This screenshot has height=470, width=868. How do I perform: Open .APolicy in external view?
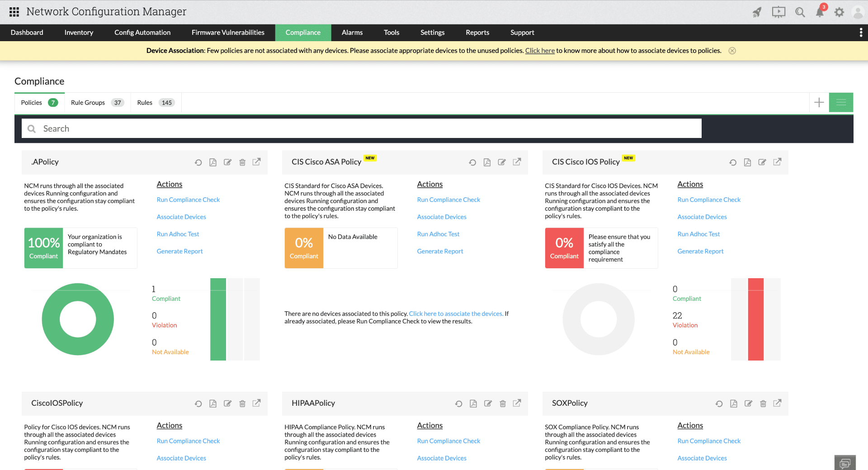(257, 162)
